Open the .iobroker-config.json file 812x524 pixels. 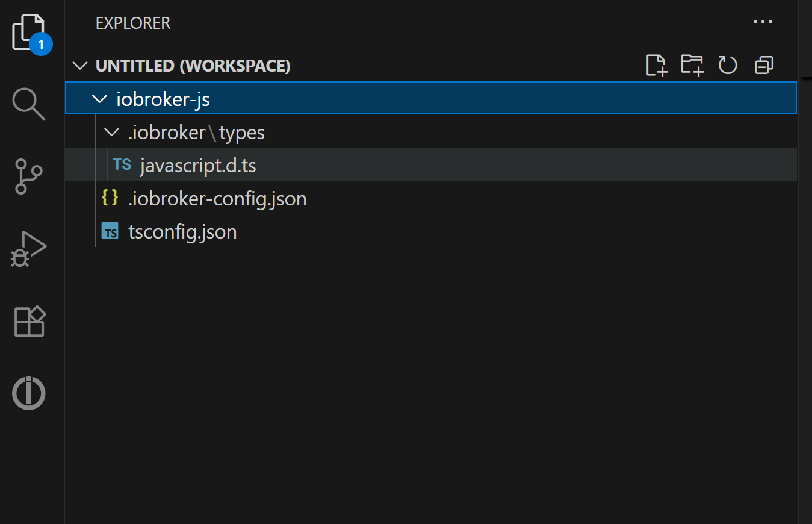pyautogui.click(x=217, y=198)
